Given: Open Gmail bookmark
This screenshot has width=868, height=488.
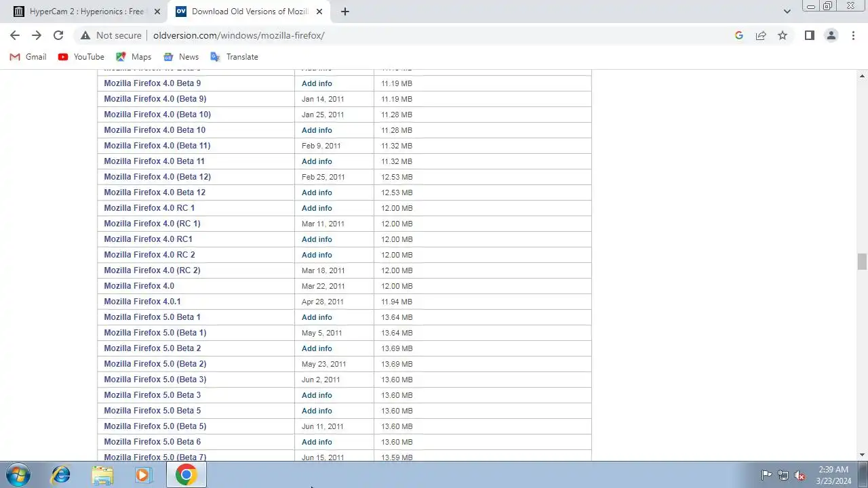Looking at the screenshot, I should pyautogui.click(x=28, y=57).
